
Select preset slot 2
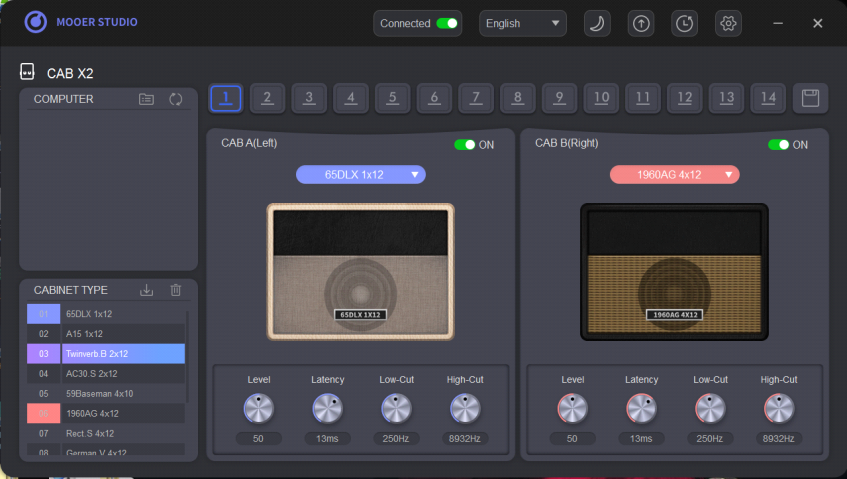coord(267,98)
